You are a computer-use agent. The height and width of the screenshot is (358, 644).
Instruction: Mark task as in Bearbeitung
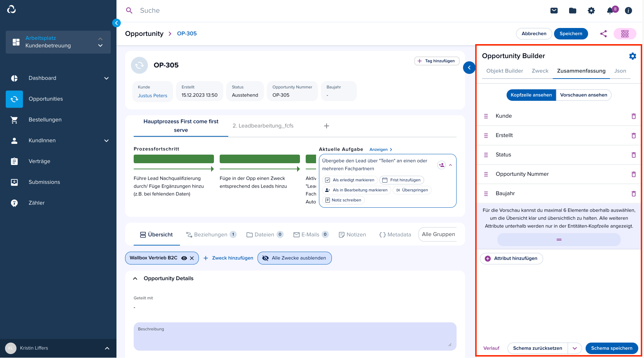tap(357, 190)
